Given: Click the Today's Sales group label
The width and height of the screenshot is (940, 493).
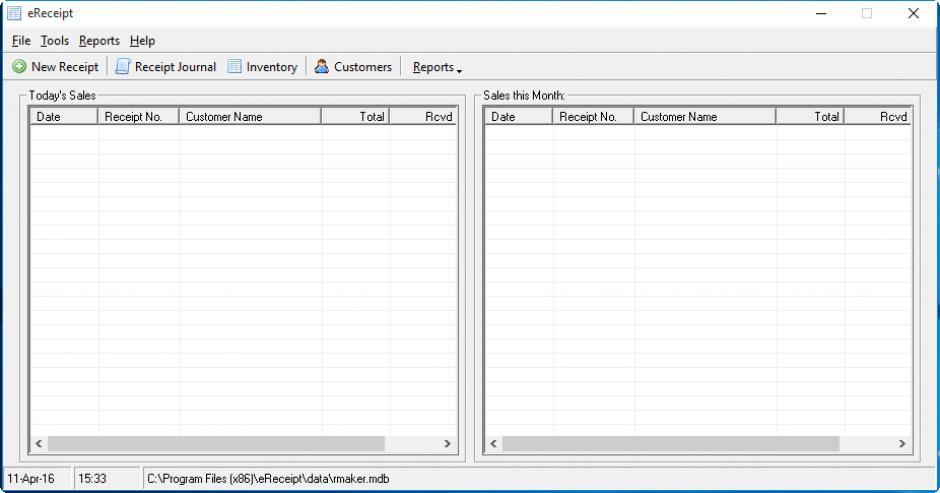Looking at the screenshot, I should tap(62, 95).
